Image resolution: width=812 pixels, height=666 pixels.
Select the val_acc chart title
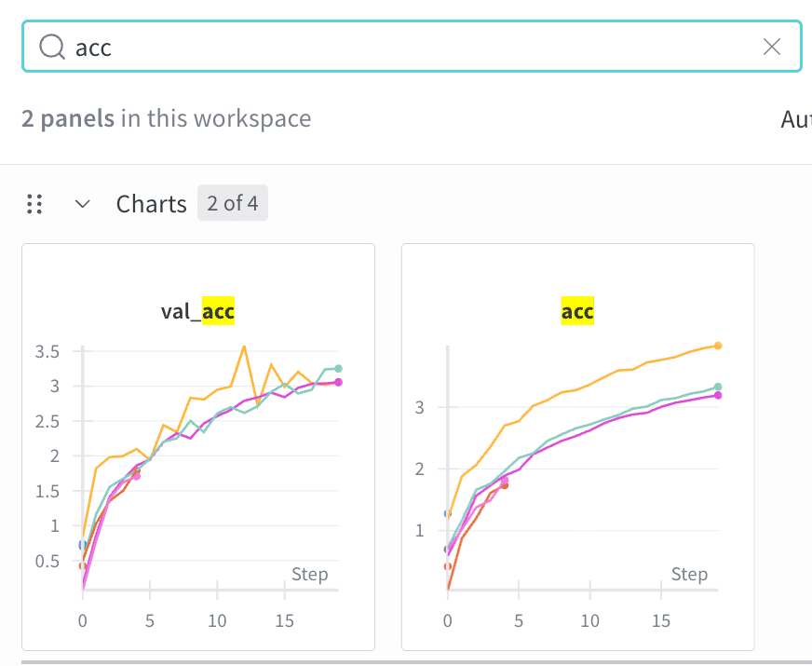[x=197, y=311]
